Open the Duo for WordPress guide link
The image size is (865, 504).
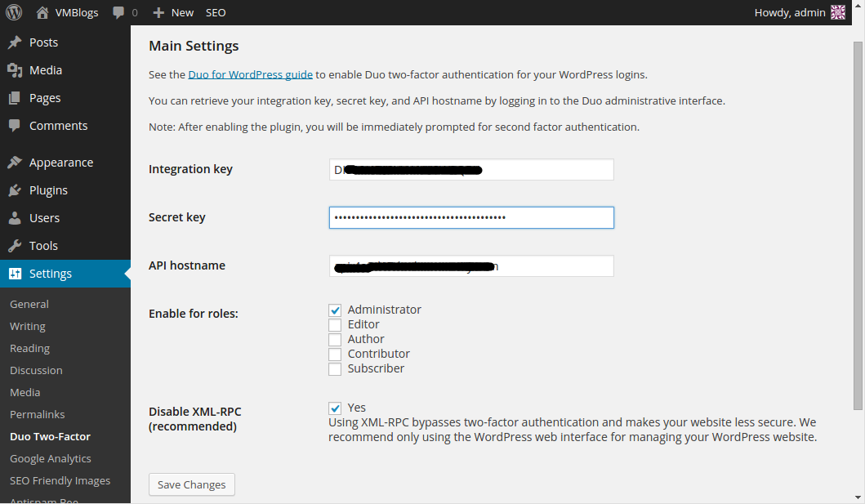(x=250, y=74)
